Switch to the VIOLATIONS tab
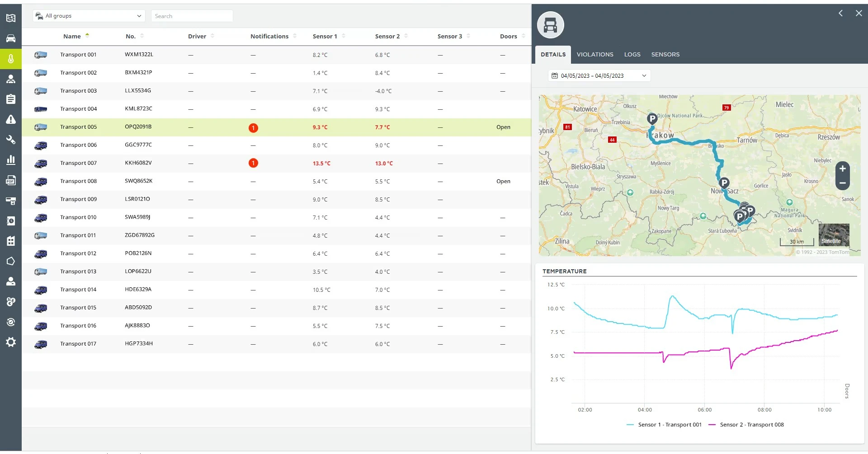Viewport: 868px width, 454px height. pos(595,54)
